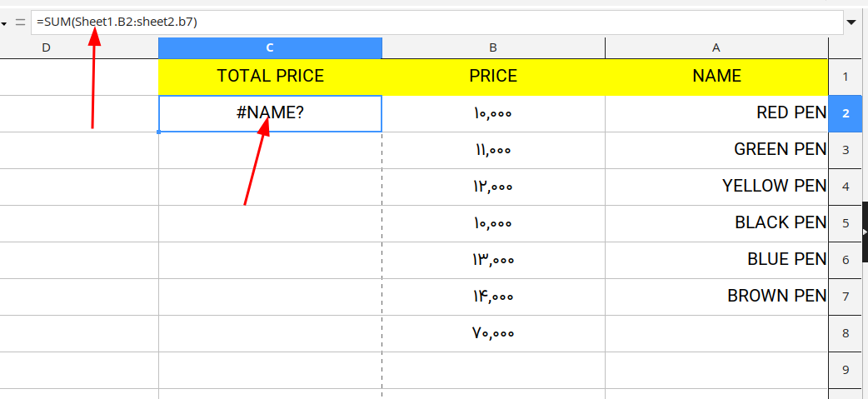Click the sidebar expand handle on right edge
868x399 pixels.
coord(865,232)
